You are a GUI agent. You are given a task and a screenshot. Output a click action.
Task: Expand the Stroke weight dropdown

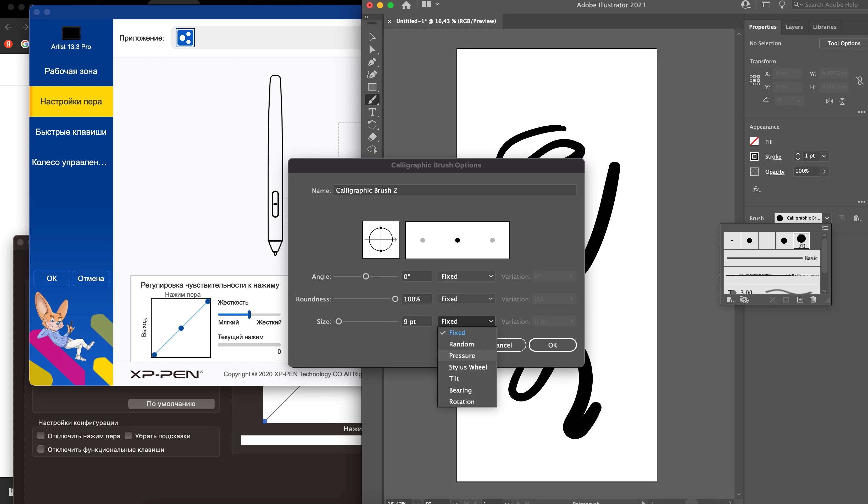click(824, 156)
